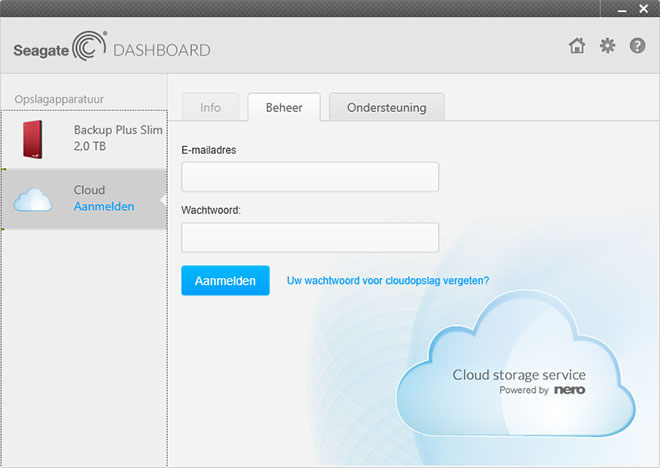Click the cloud icon in the sidebar
660x468 pixels.
[x=33, y=199]
